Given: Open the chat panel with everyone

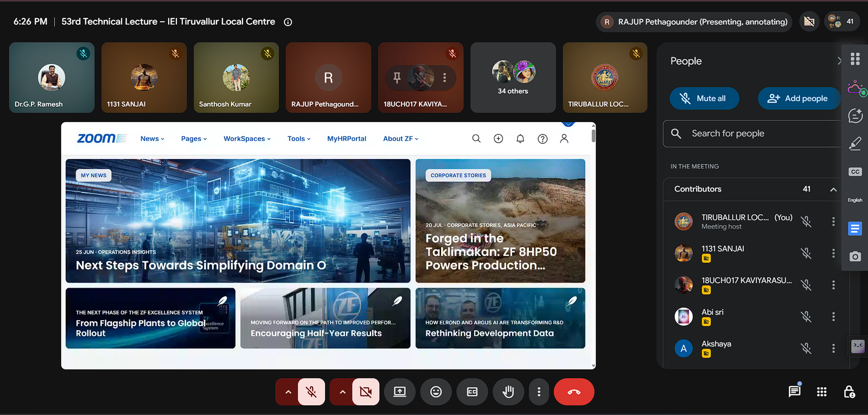Looking at the screenshot, I should [x=795, y=391].
